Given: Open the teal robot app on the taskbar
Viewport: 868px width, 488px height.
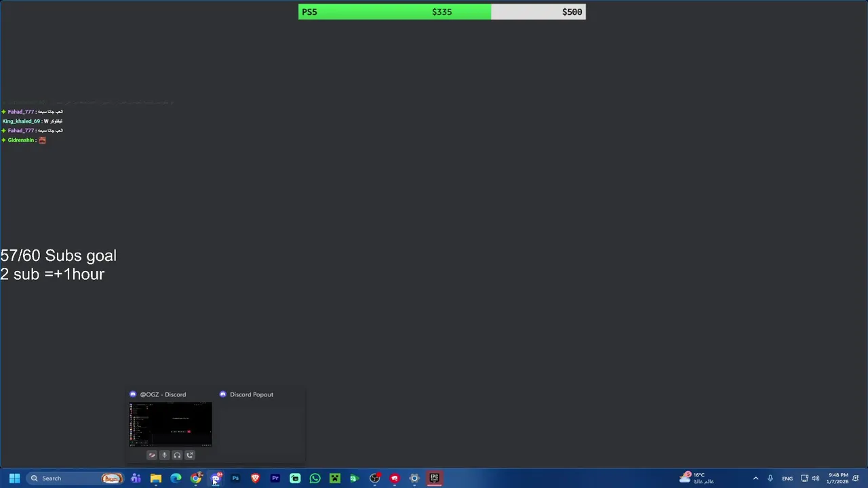Looking at the screenshot, I should click(295, 479).
